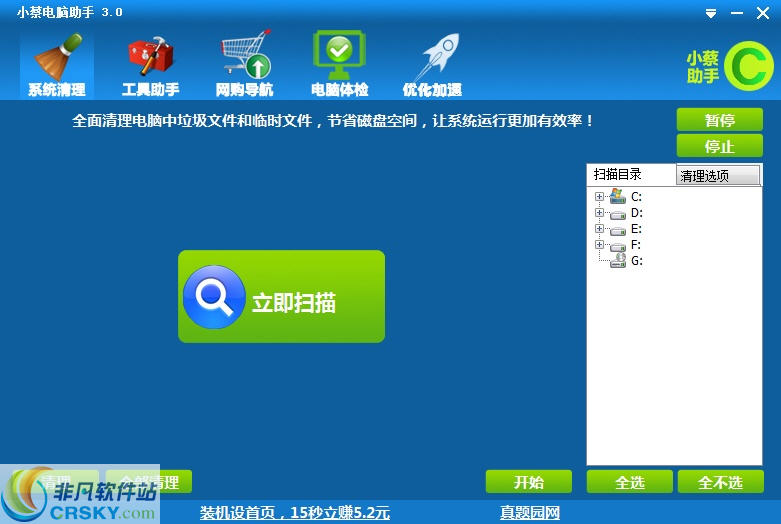The image size is (781, 524).
Task: Expand the C: drive tree node
Action: (x=599, y=197)
